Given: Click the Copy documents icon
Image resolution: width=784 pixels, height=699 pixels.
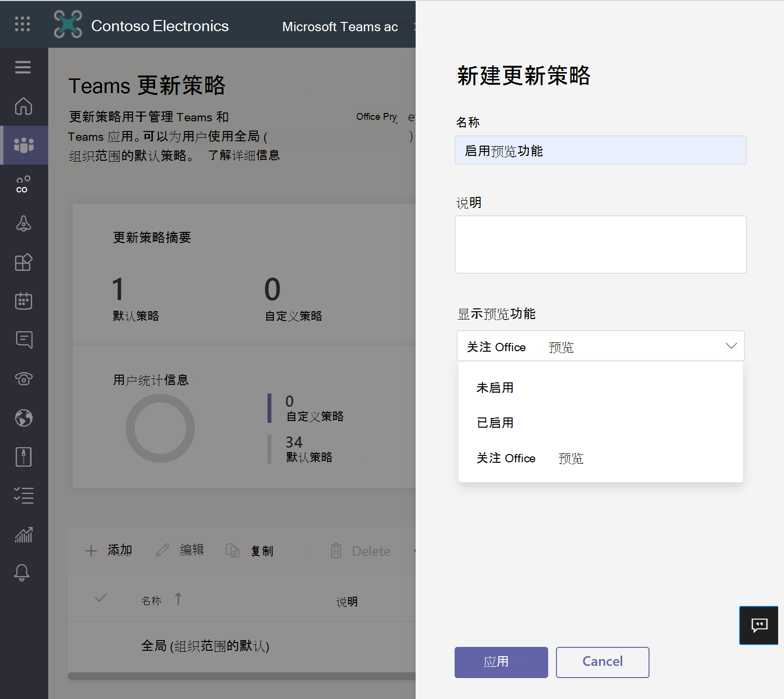Looking at the screenshot, I should click(x=233, y=550).
